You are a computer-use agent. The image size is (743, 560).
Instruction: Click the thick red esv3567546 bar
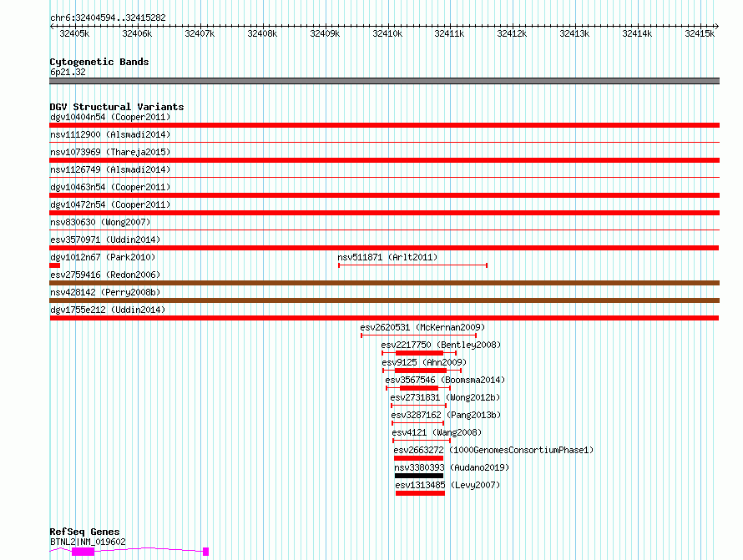pyautogui.click(x=419, y=388)
